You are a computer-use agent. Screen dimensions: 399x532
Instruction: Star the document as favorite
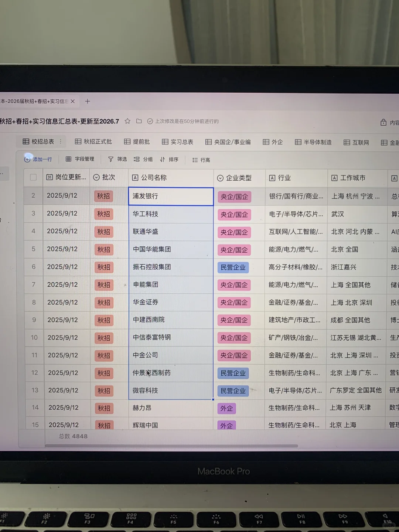tap(127, 121)
